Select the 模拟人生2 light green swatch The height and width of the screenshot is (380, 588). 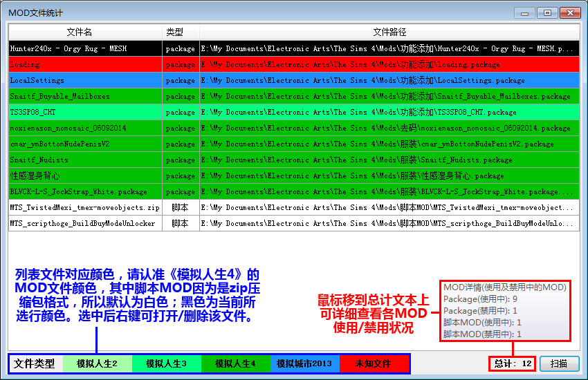tap(97, 363)
